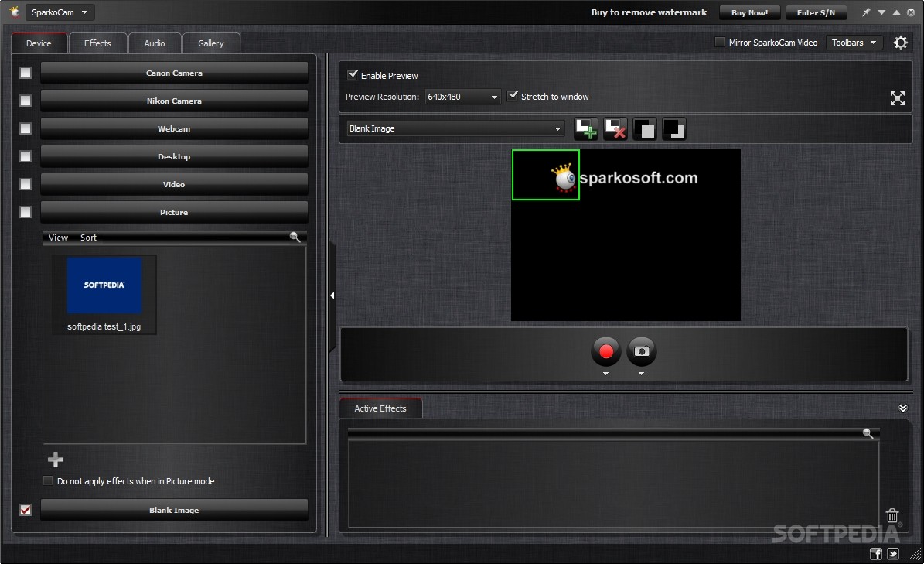Start recording with the red record button
Viewport: 924px width, 564px height.
(605, 351)
